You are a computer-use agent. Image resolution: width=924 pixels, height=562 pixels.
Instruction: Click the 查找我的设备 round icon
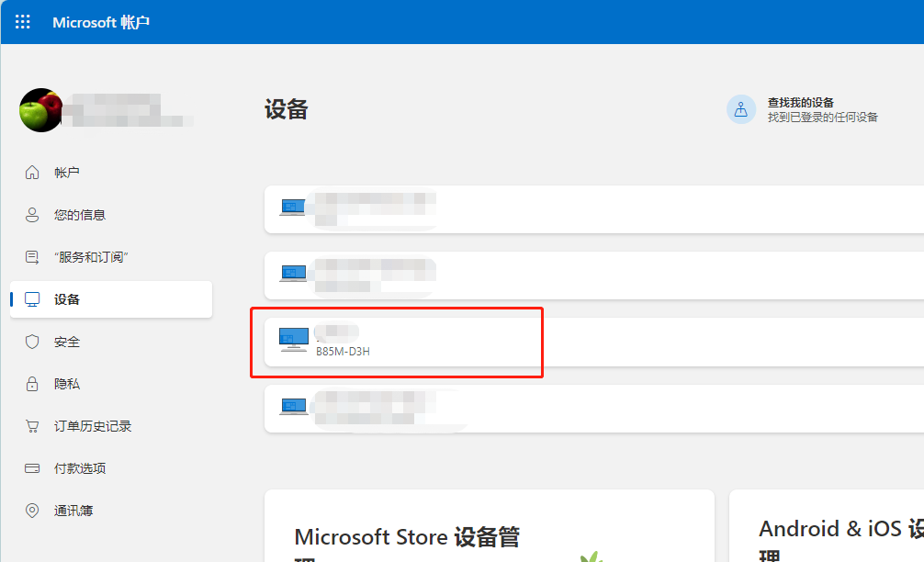pos(740,109)
